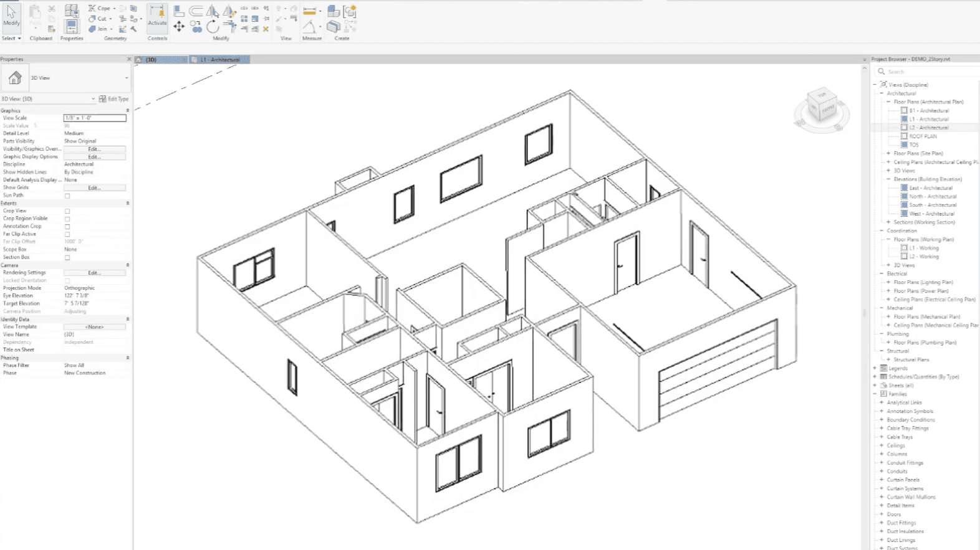Select Trim/Extend to Corner tool
The height and width of the screenshot is (550, 980).
click(x=229, y=26)
